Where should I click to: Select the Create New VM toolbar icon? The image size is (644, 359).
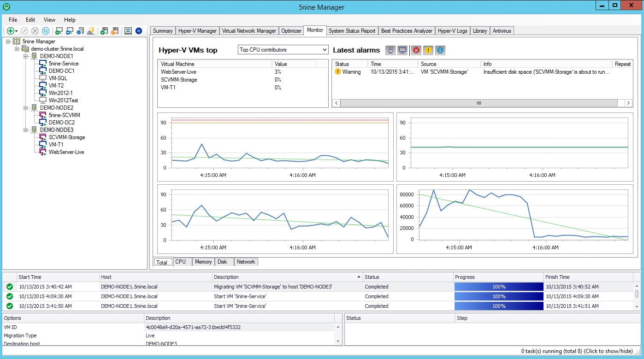(59, 30)
